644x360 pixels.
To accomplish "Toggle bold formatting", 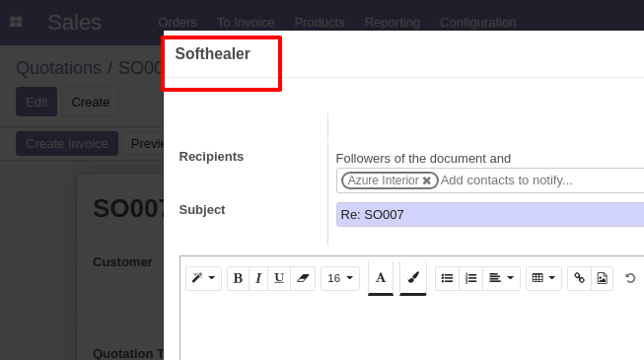I will tap(238, 278).
